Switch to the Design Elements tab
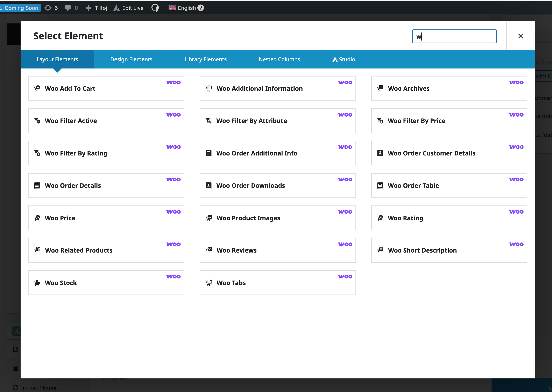 pyautogui.click(x=131, y=59)
